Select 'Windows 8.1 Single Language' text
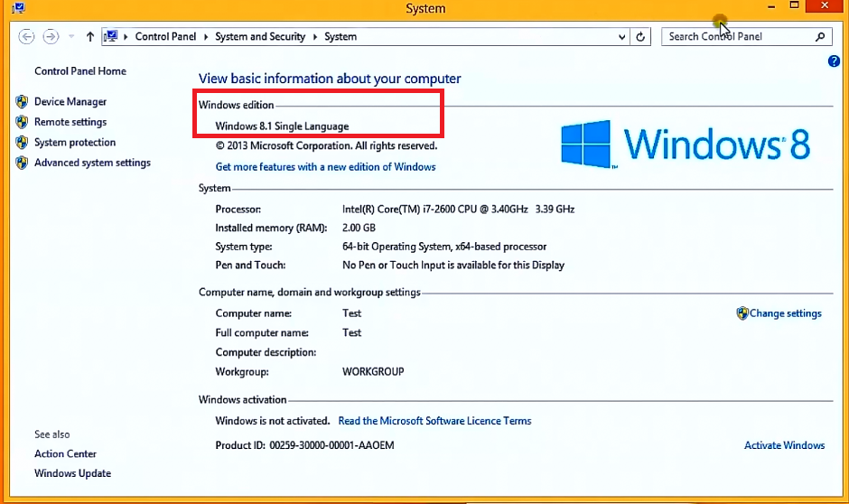 tap(282, 126)
